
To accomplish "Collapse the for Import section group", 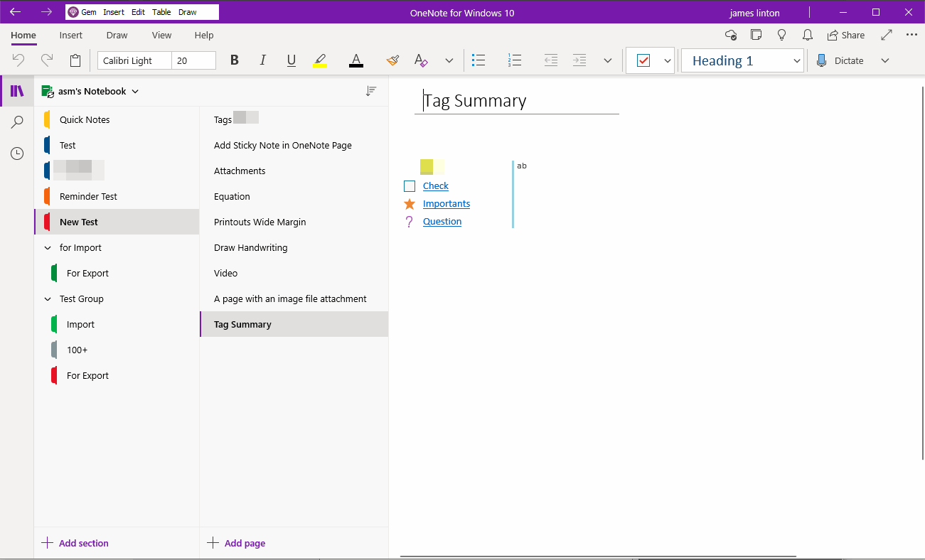I will click(48, 247).
